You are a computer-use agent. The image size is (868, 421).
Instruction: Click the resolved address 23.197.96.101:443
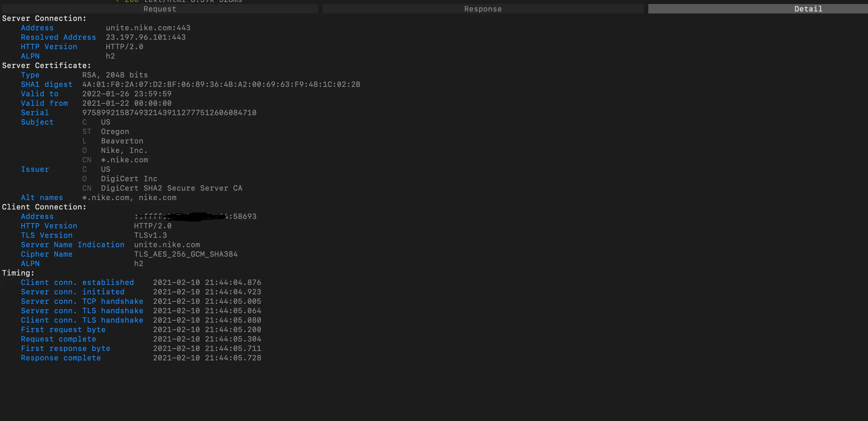(146, 37)
